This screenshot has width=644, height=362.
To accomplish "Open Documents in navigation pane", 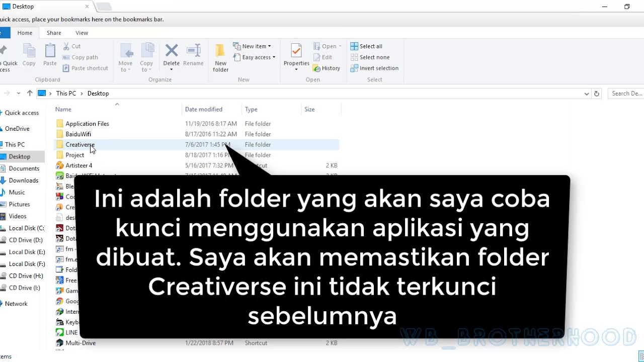I will coord(24,168).
